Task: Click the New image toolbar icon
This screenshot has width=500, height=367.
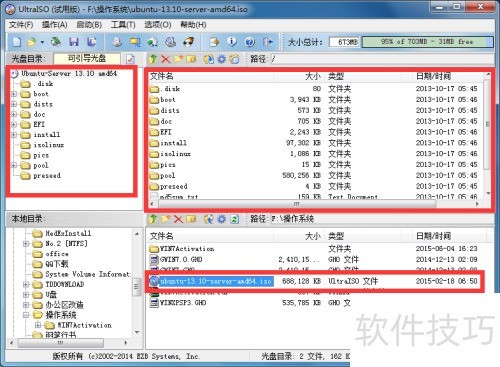Action: [x=17, y=42]
